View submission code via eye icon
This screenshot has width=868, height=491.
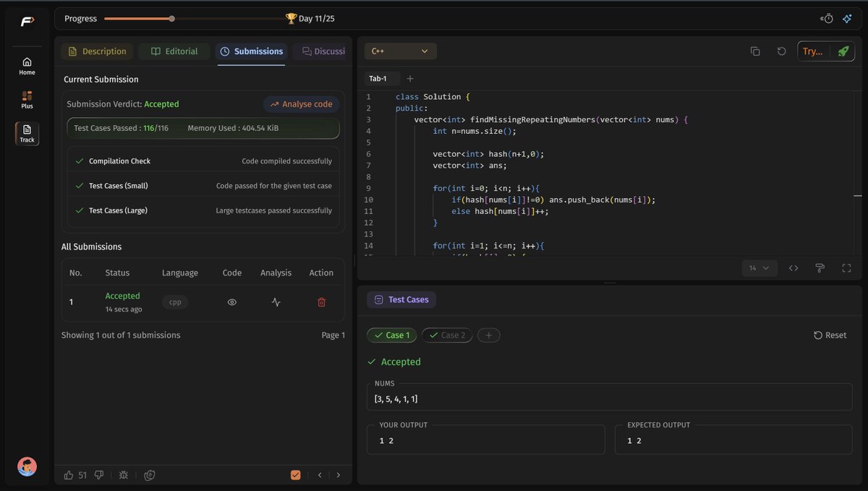pyautogui.click(x=232, y=302)
